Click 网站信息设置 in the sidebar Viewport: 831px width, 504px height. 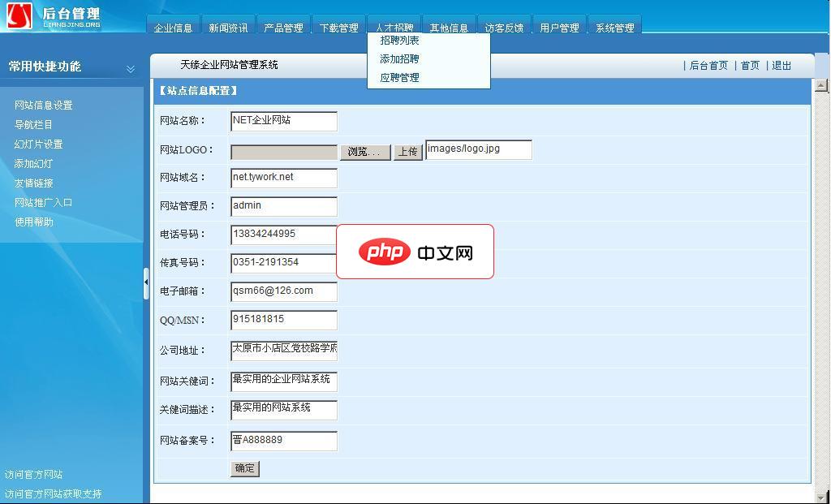tap(45, 105)
